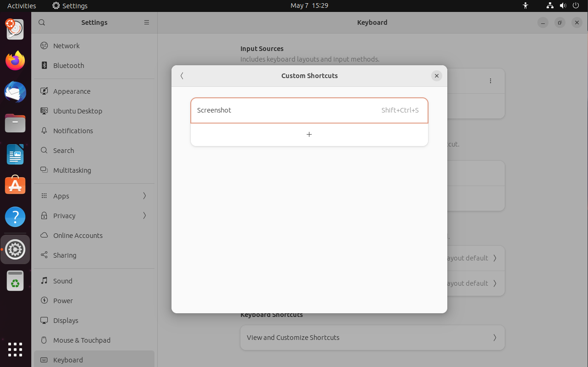Click the Power icon in sidebar
588x367 pixels.
click(44, 300)
